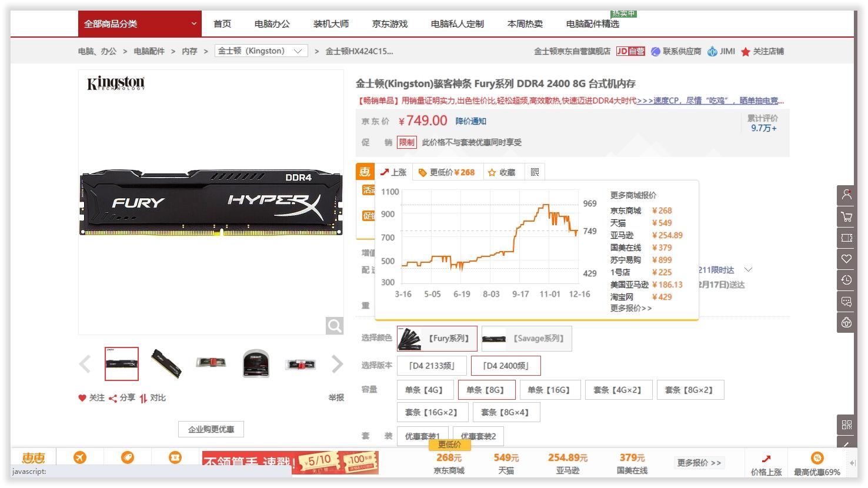868x488 pixels.
Task: Open the 装机大师 nav tab
Action: tap(331, 24)
